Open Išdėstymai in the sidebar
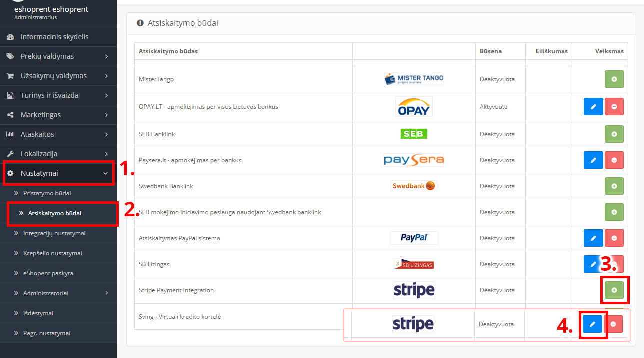Viewport: 644px width, 358px height. 58,313
